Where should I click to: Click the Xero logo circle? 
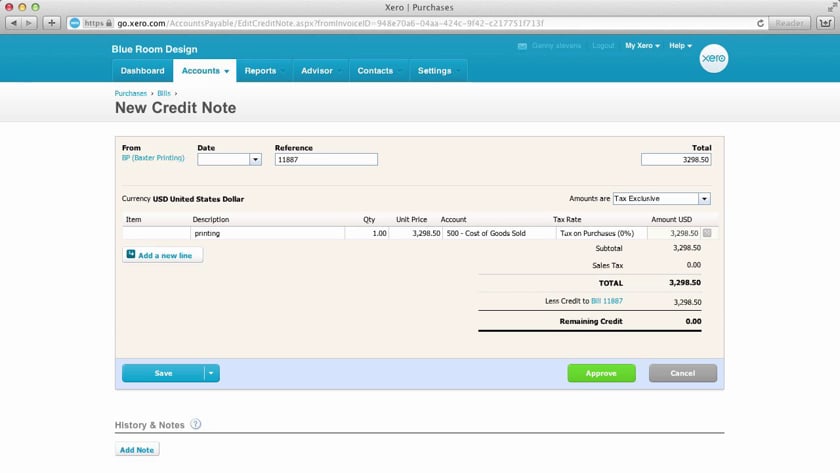coord(714,58)
